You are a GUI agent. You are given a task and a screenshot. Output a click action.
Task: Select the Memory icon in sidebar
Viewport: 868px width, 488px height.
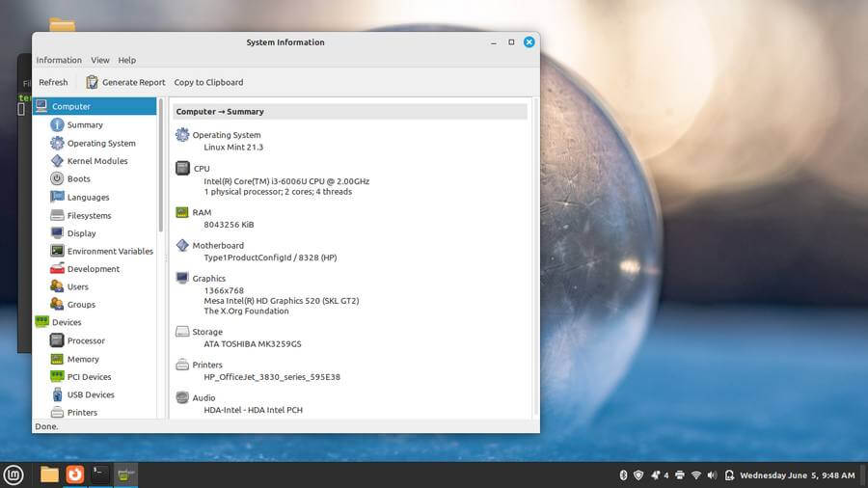[57, 359]
